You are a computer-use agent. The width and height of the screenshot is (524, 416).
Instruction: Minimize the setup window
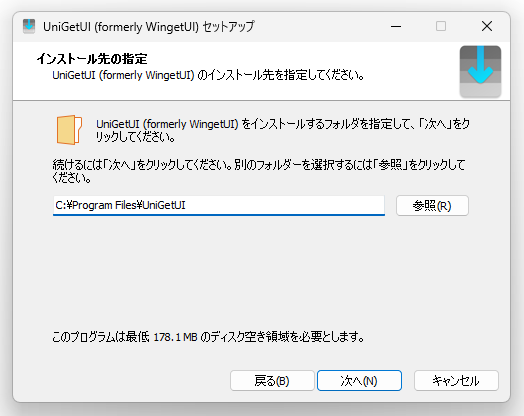tap(396, 26)
